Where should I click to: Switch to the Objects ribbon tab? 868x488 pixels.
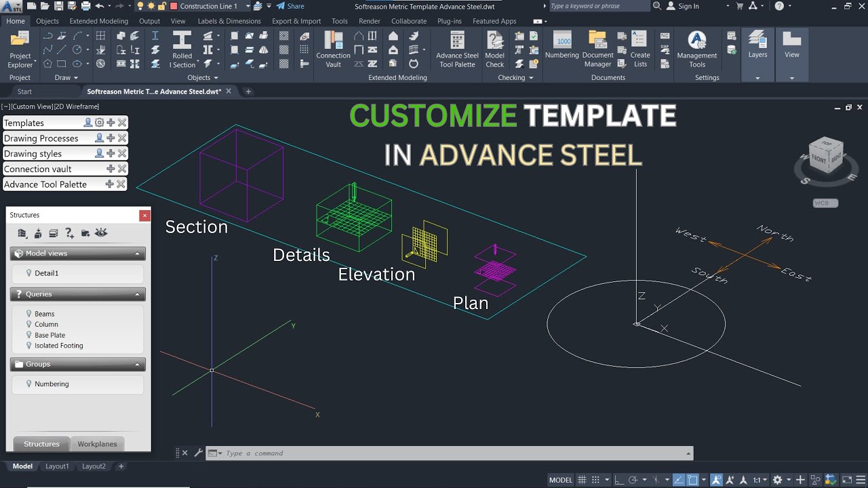(x=47, y=21)
